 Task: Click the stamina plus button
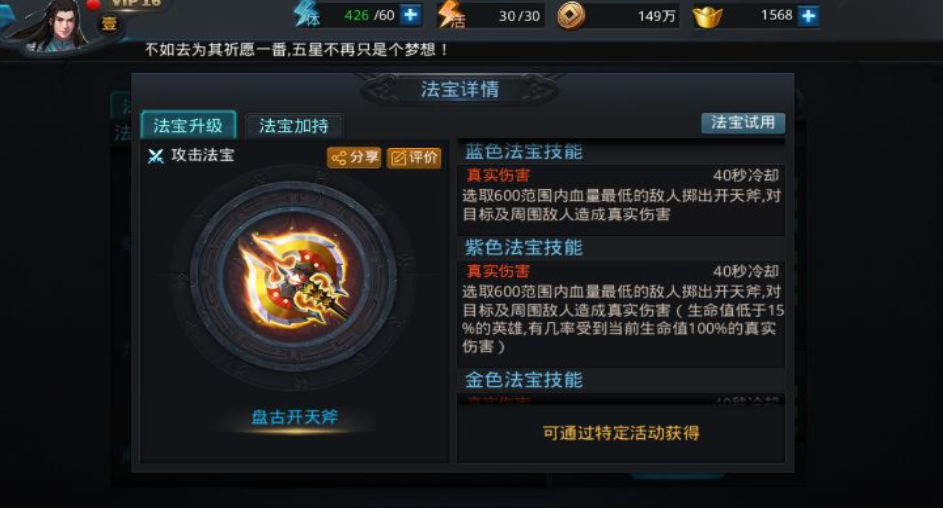tap(411, 14)
